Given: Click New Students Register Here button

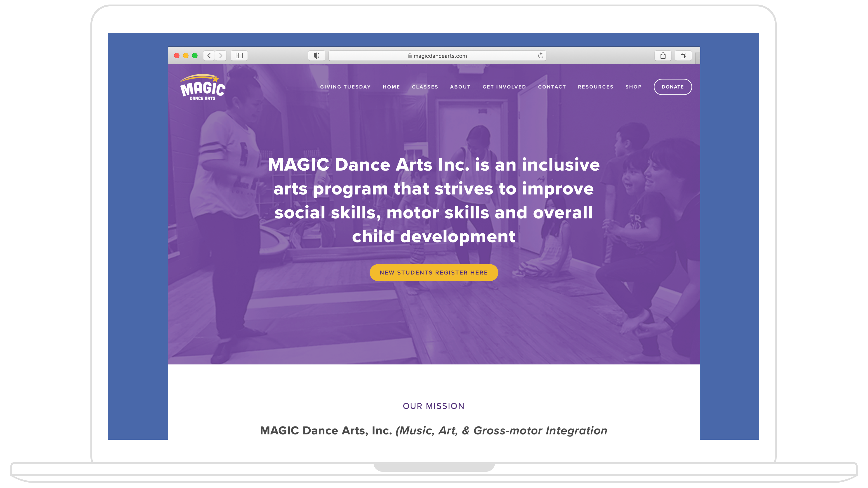Looking at the screenshot, I should tap(434, 272).
